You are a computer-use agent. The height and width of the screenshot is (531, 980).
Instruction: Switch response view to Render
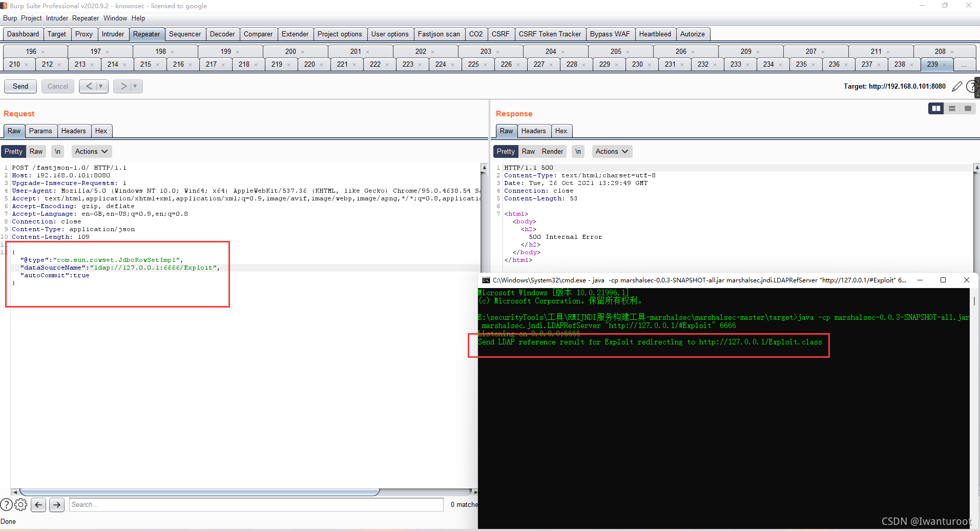[552, 151]
